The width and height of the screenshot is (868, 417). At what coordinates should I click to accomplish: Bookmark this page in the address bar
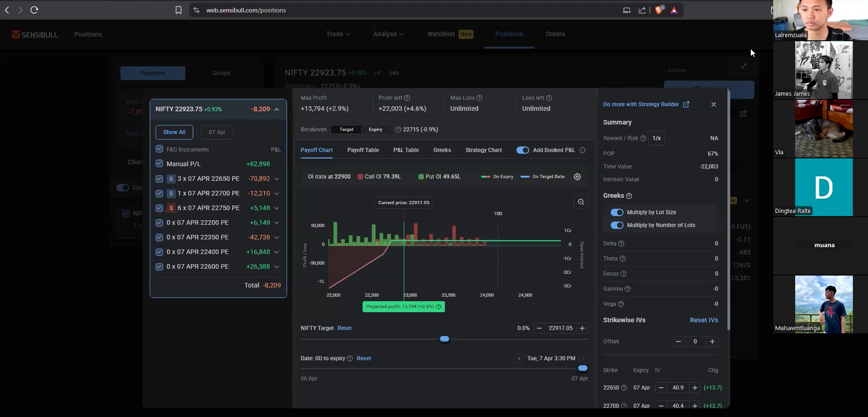click(x=179, y=10)
